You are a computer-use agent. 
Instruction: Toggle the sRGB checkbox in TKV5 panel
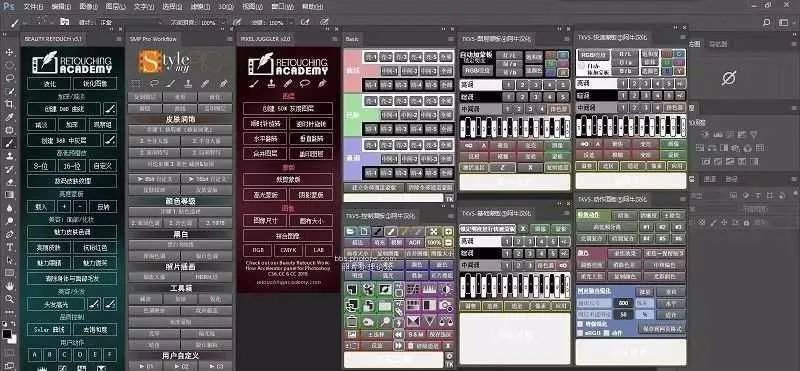coord(581,333)
